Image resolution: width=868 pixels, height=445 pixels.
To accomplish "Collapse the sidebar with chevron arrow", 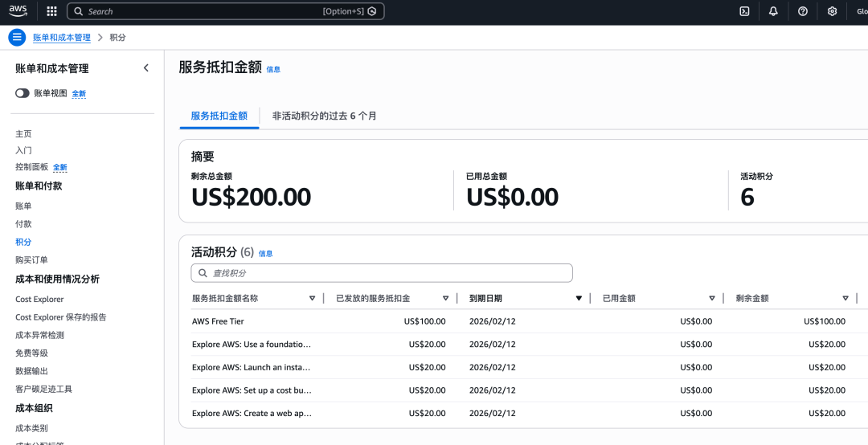I will pyautogui.click(x=146, y=68).
